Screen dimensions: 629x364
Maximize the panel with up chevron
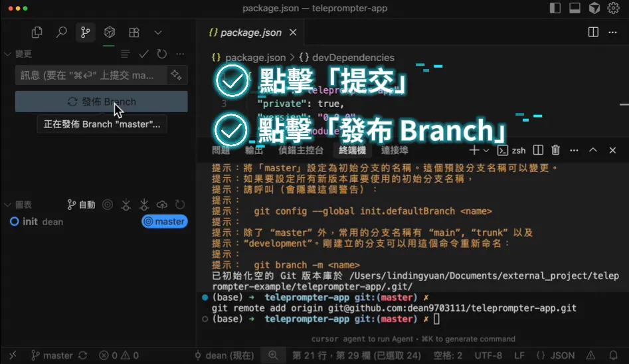[x=593, y=150]
